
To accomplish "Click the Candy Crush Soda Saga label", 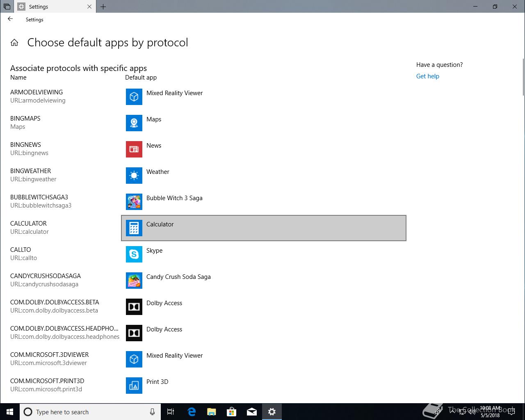I will pos(178,277).
